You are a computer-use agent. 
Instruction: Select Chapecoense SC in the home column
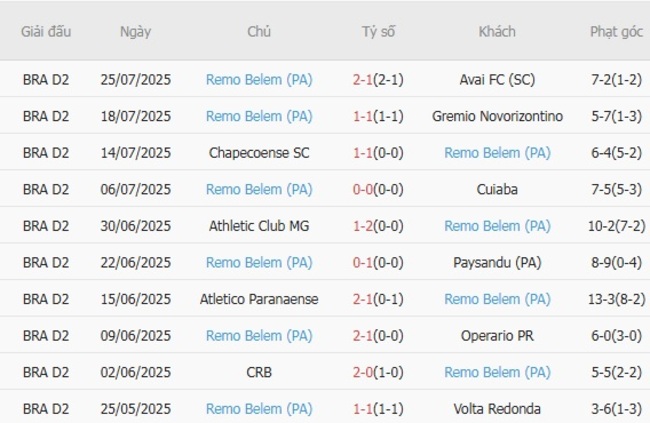259,153
